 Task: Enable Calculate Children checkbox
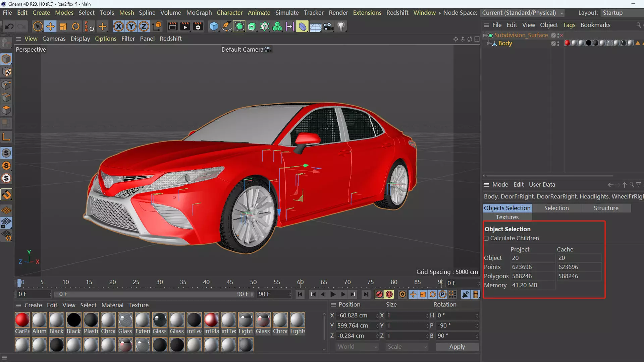(486, 238)
